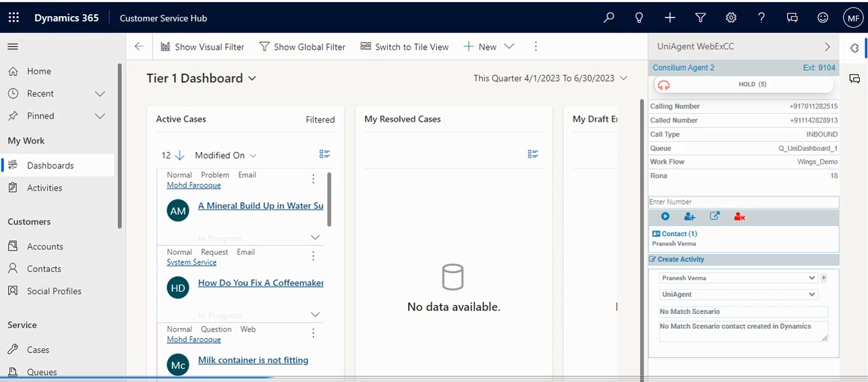Expand the Recent section in sidebar

pos(100,94)
